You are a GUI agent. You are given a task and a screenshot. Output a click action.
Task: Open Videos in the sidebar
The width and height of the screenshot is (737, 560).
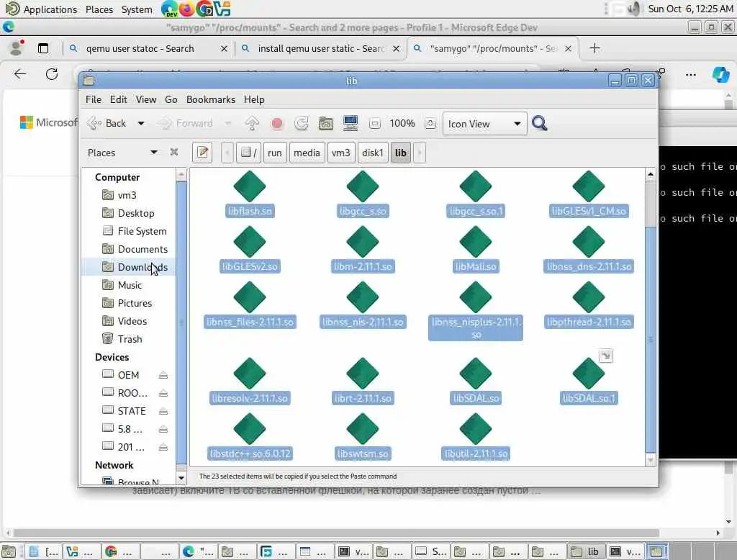click(132, 321)
